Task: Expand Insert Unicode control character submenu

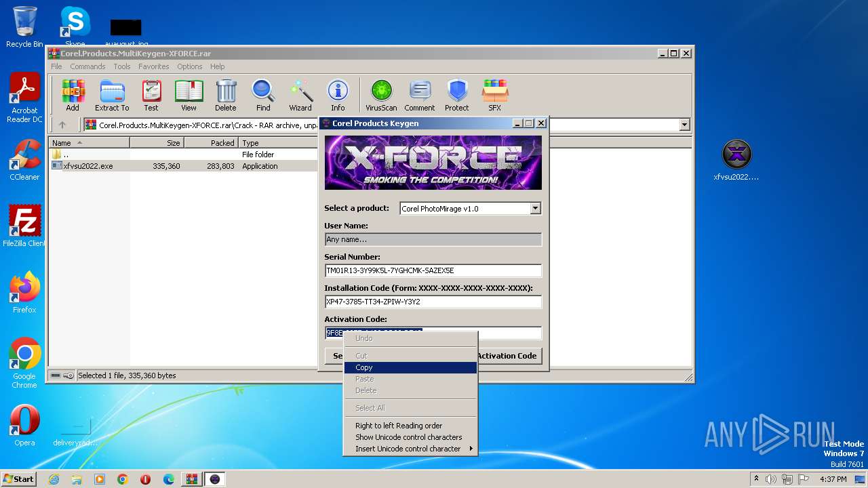Action: (x=410, y=449)
